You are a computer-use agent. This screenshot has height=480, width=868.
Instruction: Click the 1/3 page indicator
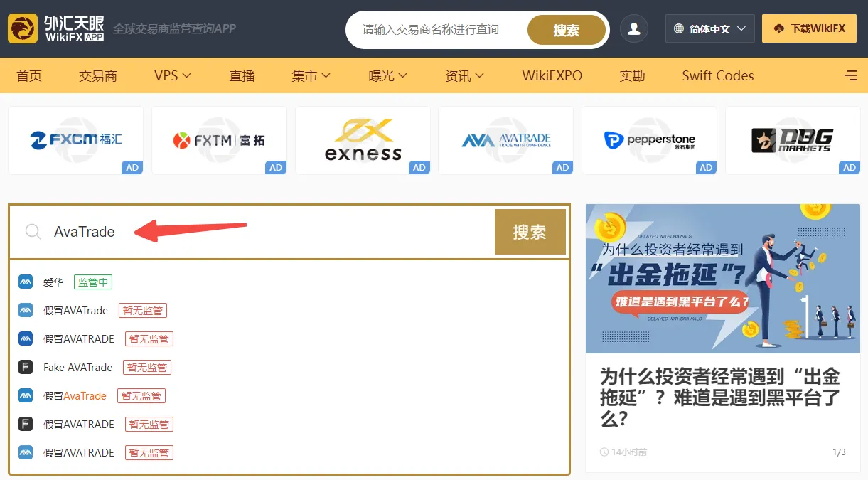(839, 452)
